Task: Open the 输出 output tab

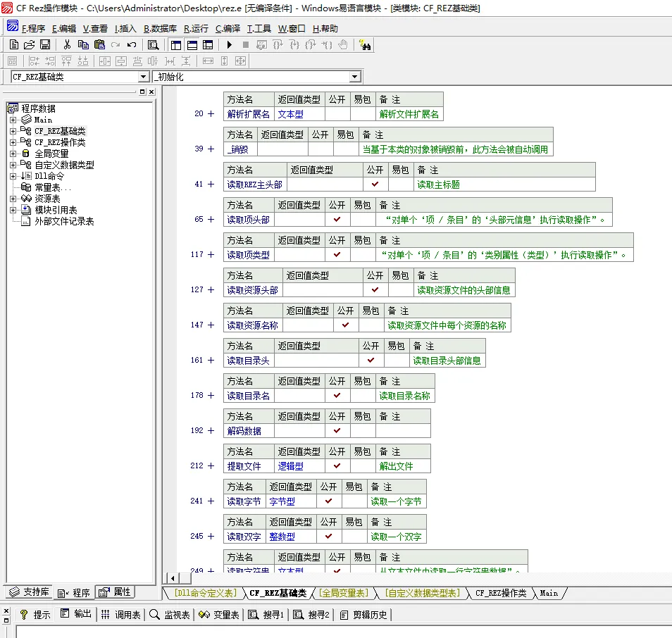Action: (x=77, y=614)
